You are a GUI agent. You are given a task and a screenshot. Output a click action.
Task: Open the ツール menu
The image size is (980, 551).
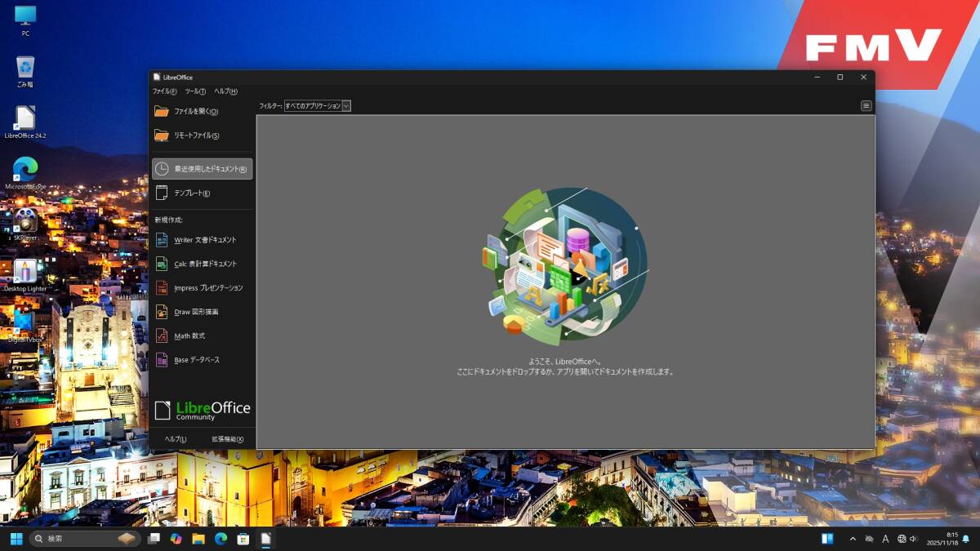(x=195, y=91)
